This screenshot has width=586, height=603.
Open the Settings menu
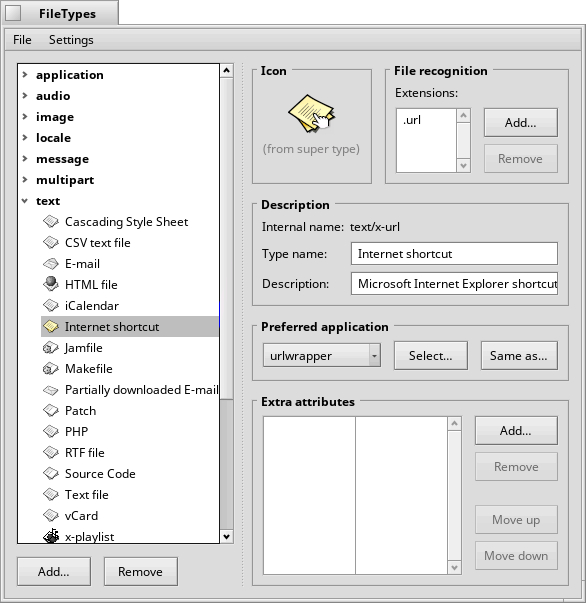[x=71, y=40]
